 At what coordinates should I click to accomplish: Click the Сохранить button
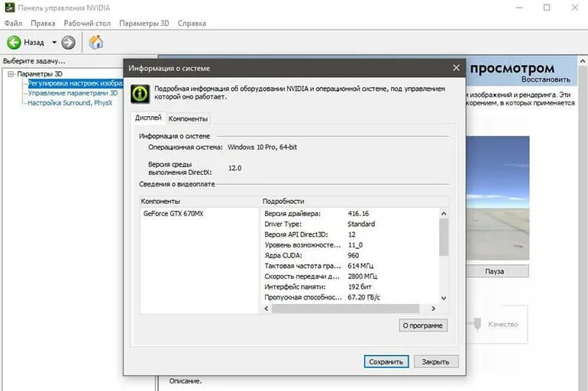[386, 362]
